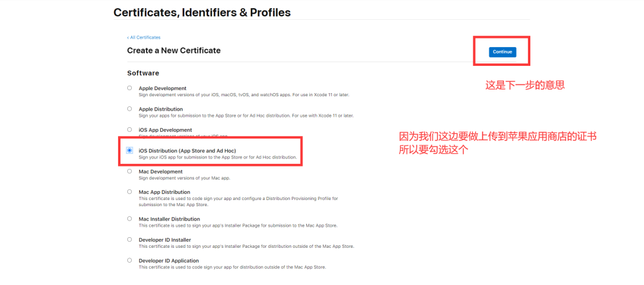Click the Create a New Certificate heading
The image size is (644, 285).
tap(174, 50)
